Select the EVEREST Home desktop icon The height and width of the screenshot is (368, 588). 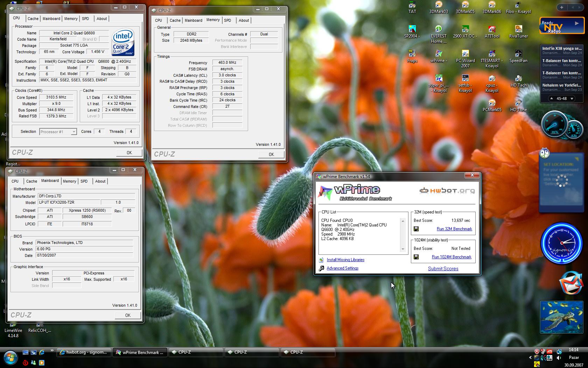[x=439, y=34]
